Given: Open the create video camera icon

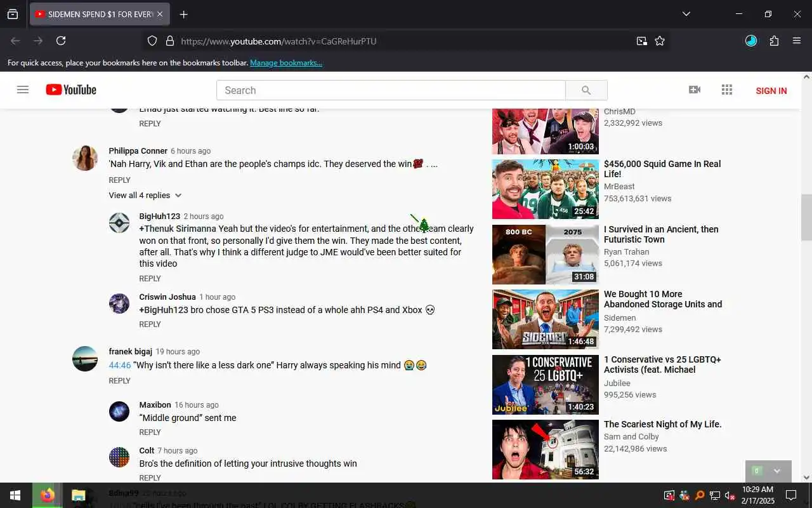Looking at the screenshot, I should pyautogui.click(x=695, y=90).
